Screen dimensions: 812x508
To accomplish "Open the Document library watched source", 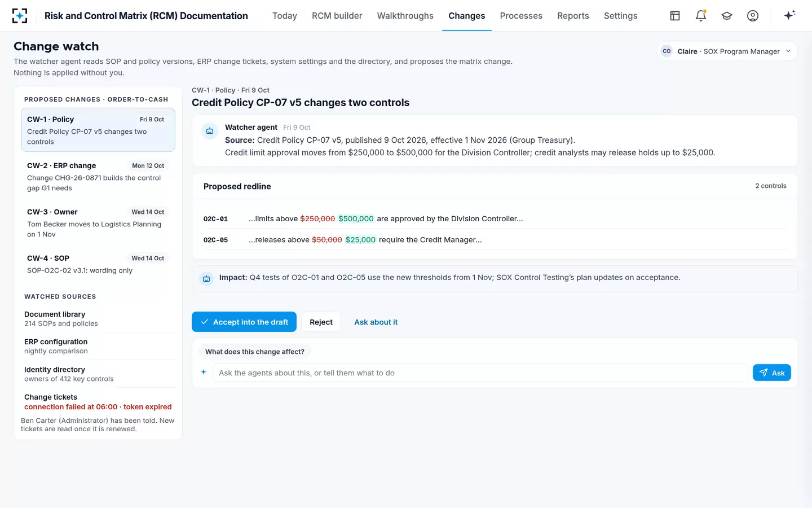I will point(99,318).
